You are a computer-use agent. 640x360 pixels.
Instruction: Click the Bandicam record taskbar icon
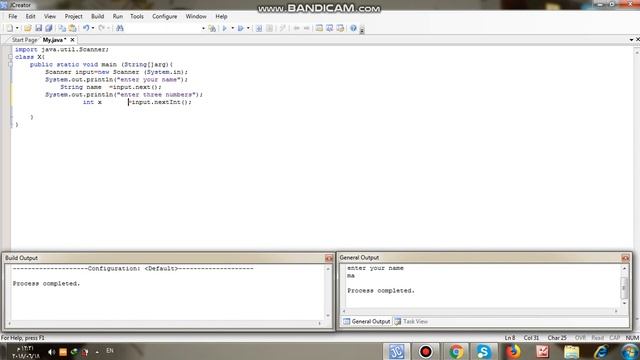(x=425, y=351)
